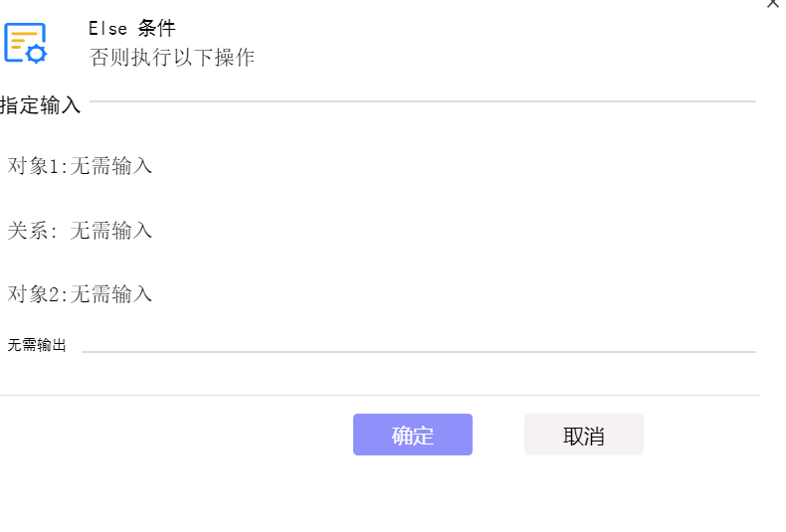Click 无需输入 value beside 对象2
This screenshot has width=786, height=532.
(x=110, y=294)
